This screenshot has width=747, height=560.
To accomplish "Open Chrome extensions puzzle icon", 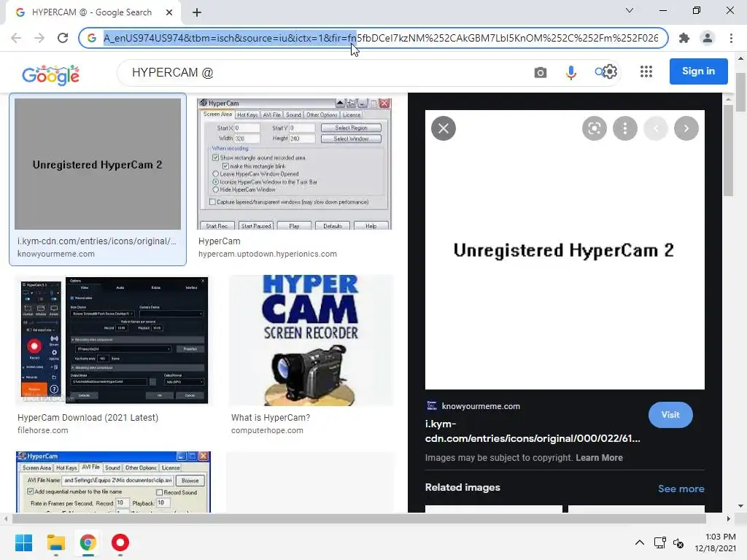I will point(684,38).
